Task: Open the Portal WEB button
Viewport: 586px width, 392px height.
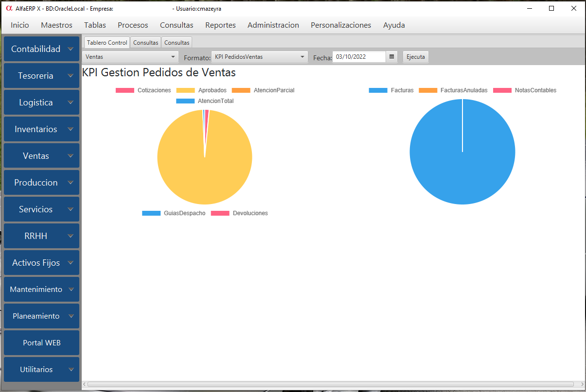Action: [41, 342]
